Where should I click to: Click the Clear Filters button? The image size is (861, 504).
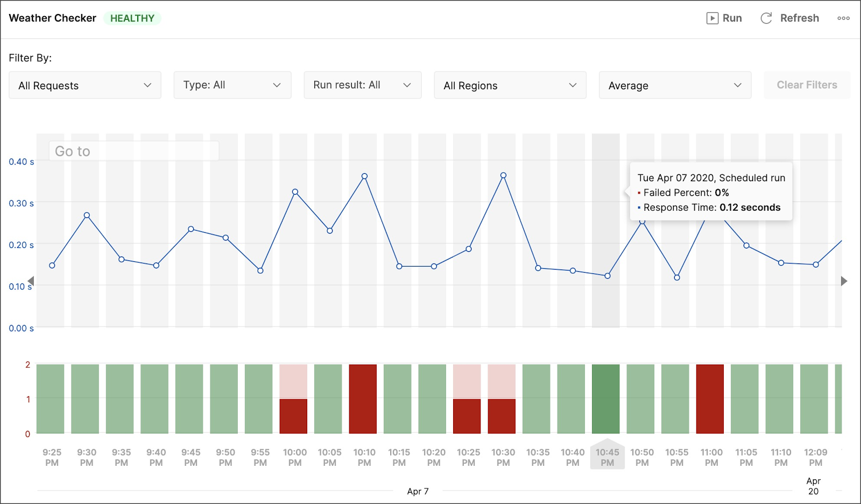point(807,85)
